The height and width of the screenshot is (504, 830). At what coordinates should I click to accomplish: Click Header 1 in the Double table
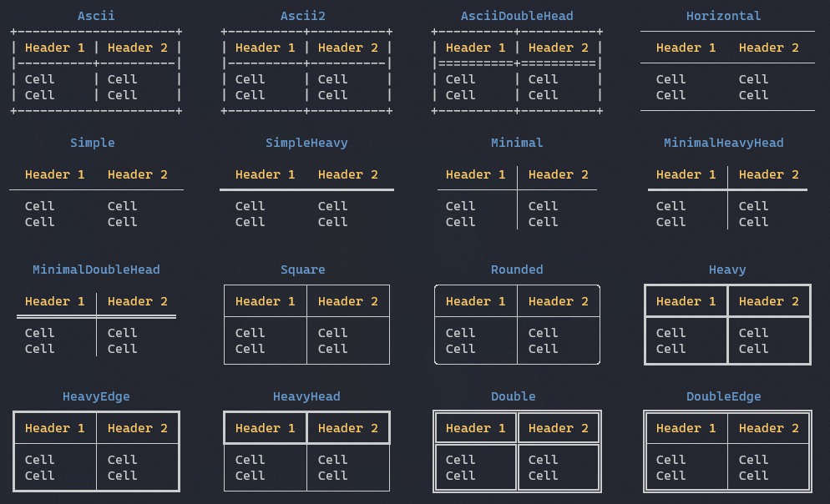tap(475, 428)
